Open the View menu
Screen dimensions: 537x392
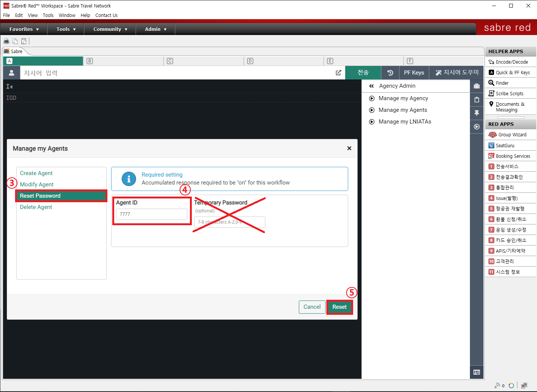(x=33, y=15)
